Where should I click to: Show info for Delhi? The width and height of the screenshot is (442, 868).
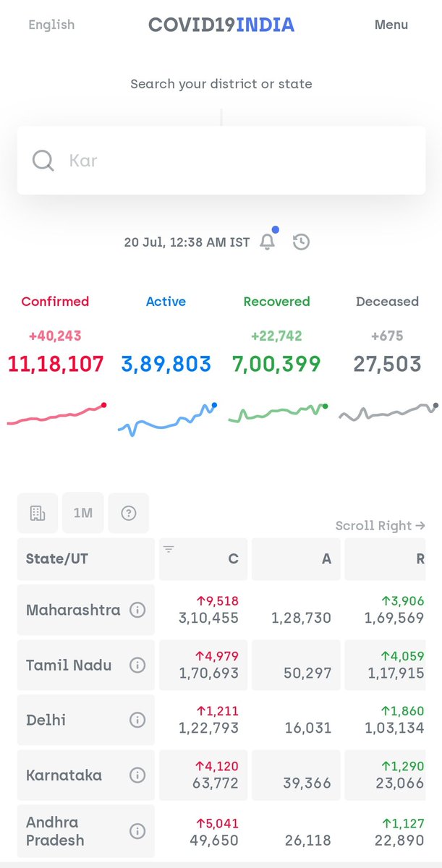[x=137, y=720]
